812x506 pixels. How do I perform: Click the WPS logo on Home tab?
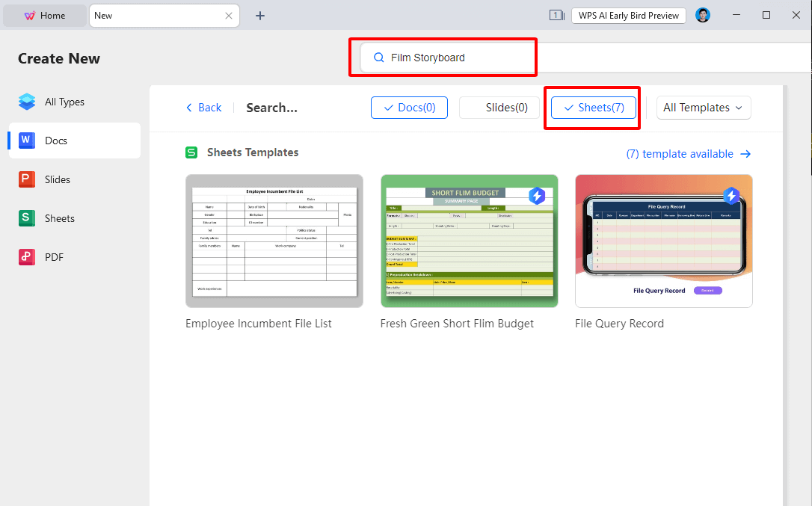pos(29,16)
